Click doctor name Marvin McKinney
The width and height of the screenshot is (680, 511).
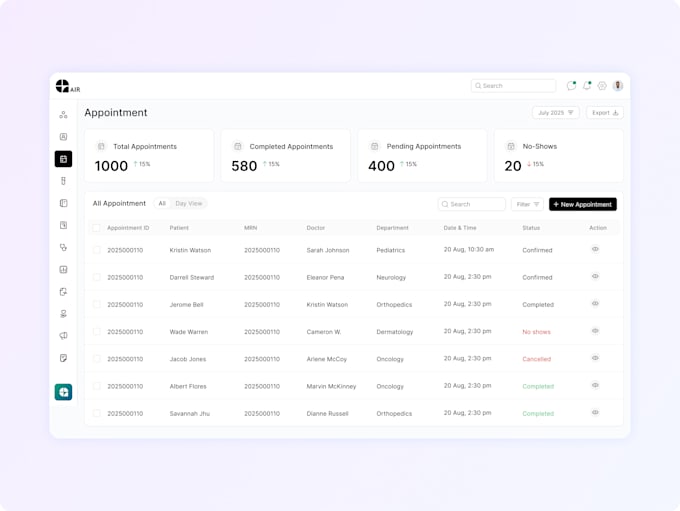tap(331, 387)
